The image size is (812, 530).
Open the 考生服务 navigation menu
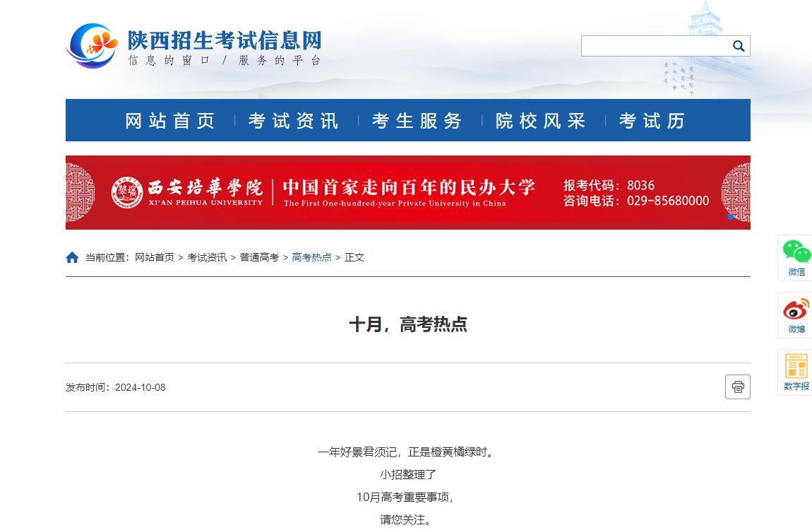tap(416, 120)
